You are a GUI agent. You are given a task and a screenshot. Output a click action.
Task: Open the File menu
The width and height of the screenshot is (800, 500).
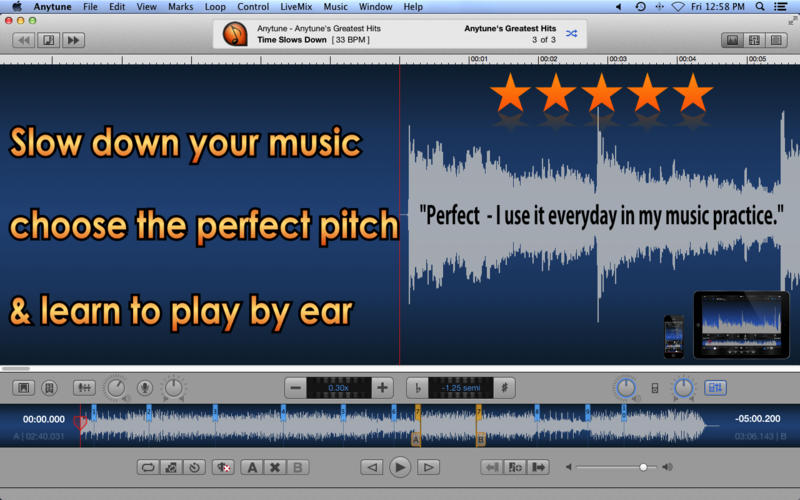click(x=90, y=7)
